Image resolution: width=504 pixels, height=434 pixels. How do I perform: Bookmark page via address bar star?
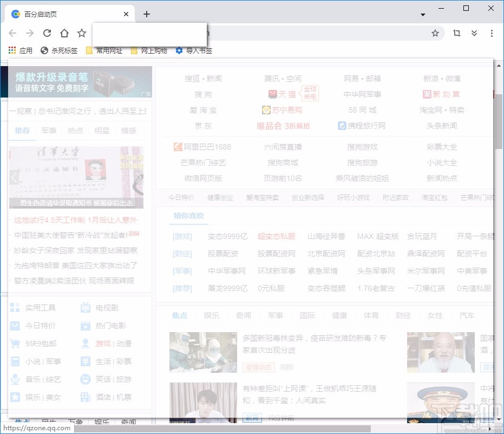pos(435,33)
